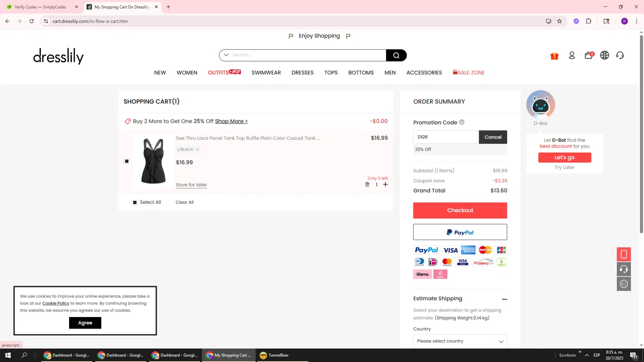
Task: Open TunnelBear from the taskbar
Action: pos(274,355)
